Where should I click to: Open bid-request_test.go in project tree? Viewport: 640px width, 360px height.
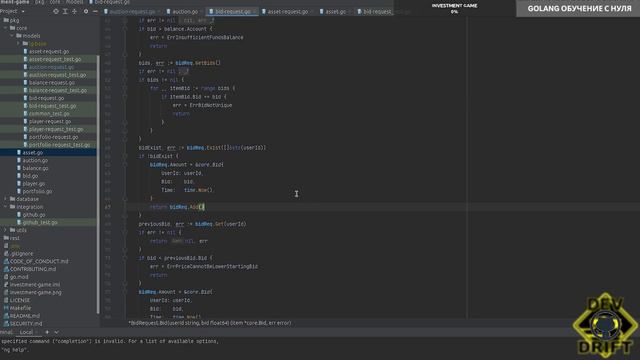click(52, 106)
